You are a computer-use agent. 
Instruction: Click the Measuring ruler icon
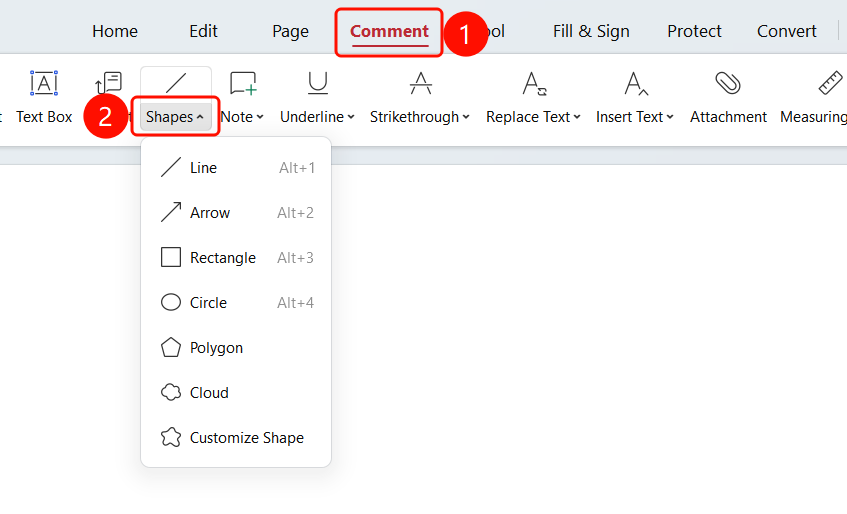[x=830, y=83]
